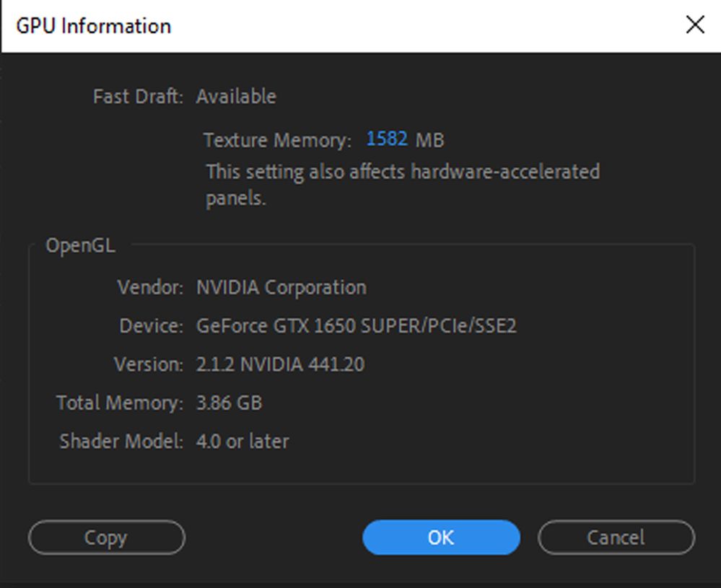Select the 4.0 or later text
This screenshot has width=721, height=588.
[x=242, y=441]
